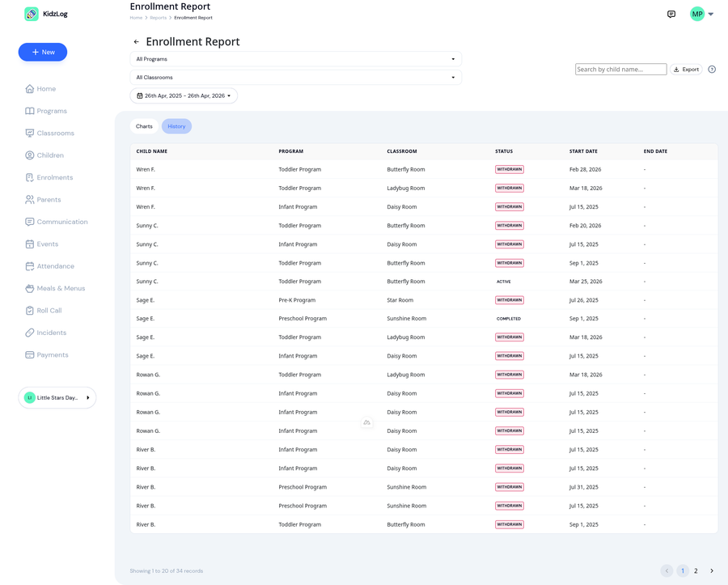Viewport: 728px width, 585px height.
Task: Click the floating icon over the table
Action: pos(366,422)
